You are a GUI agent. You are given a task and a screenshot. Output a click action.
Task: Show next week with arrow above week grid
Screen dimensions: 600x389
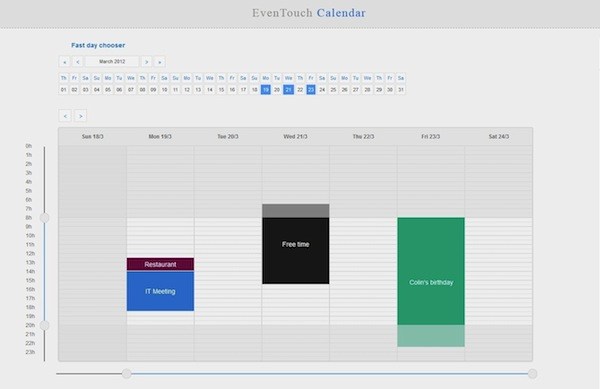tap(80, 116)
